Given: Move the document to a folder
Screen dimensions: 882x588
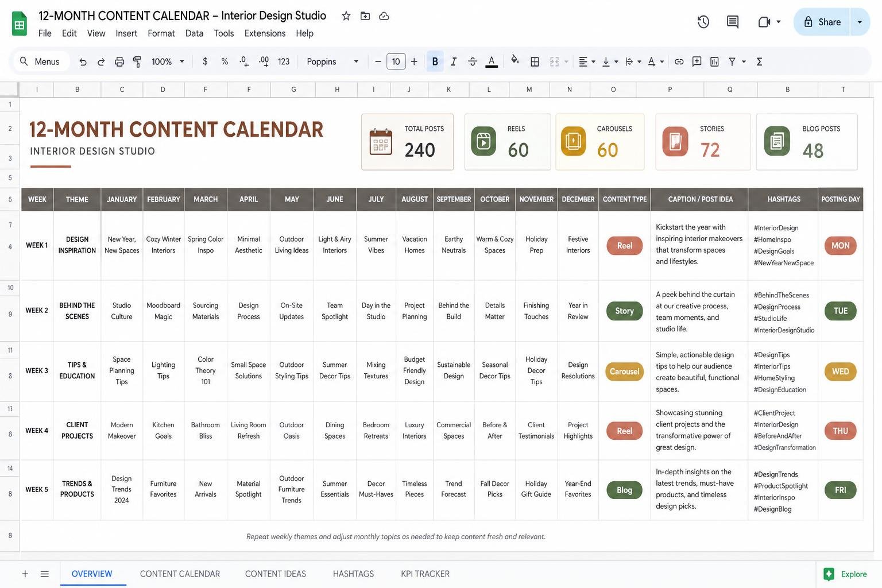Looking at the screenshot, I should click(365, 16).
